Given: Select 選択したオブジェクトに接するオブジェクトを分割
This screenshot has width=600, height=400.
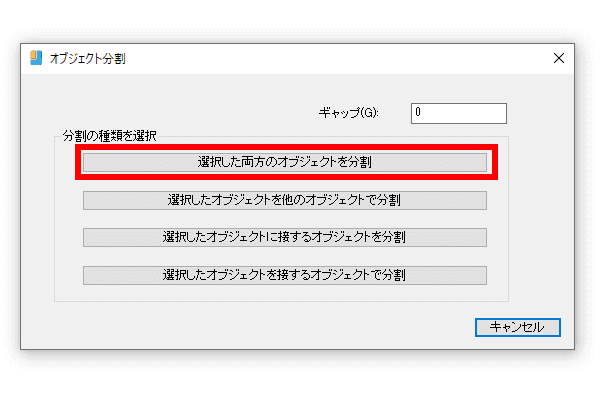Looking at the screenshot, I should 285,237.
